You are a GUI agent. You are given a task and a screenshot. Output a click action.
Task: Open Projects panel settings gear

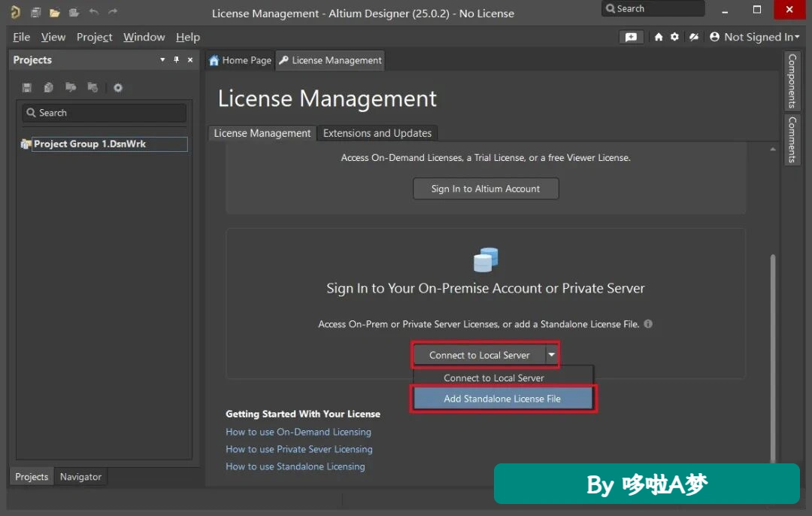pos(118,87)
